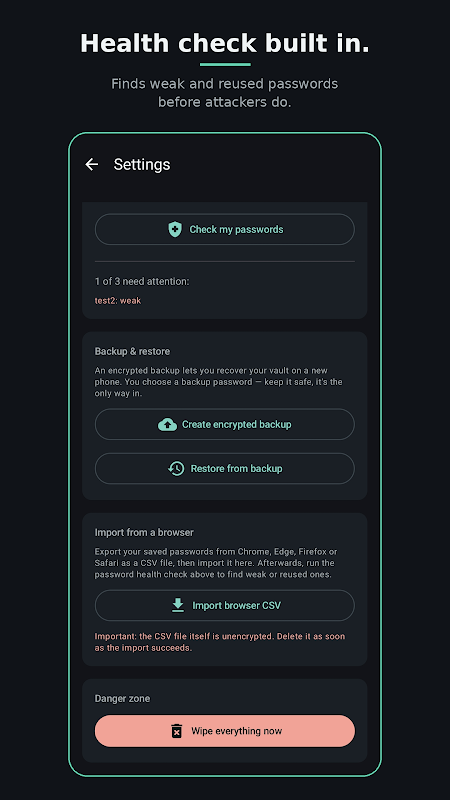Select the Import from a browser heading
Screen dimensions: 450x800
144,532
